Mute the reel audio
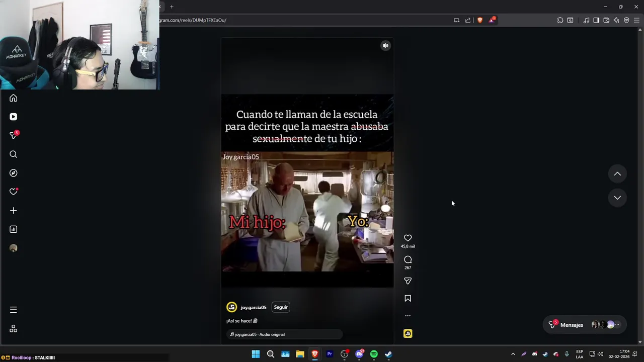 (x=386, y=46)
